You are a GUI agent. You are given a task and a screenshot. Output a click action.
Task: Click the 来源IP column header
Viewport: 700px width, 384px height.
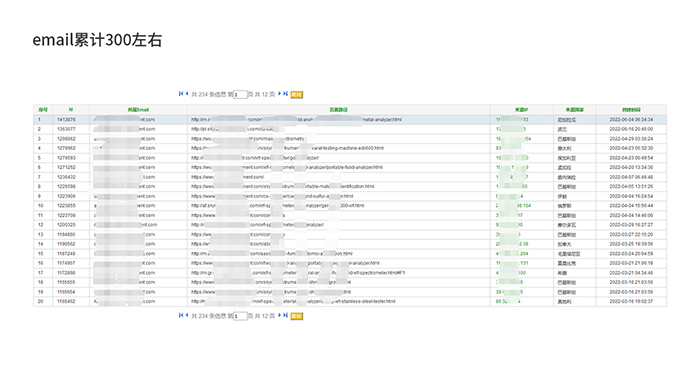521,110
